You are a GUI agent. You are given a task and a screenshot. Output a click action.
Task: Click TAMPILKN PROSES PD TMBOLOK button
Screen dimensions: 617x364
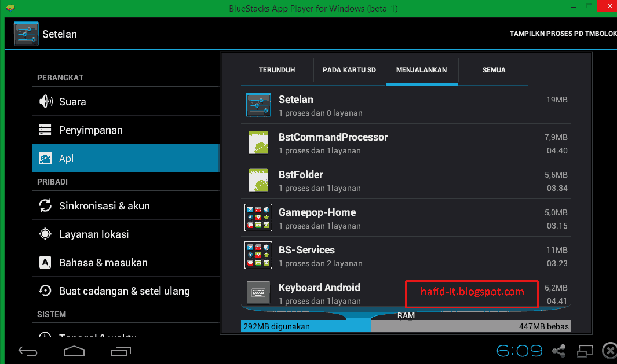[x=563, y=34]
